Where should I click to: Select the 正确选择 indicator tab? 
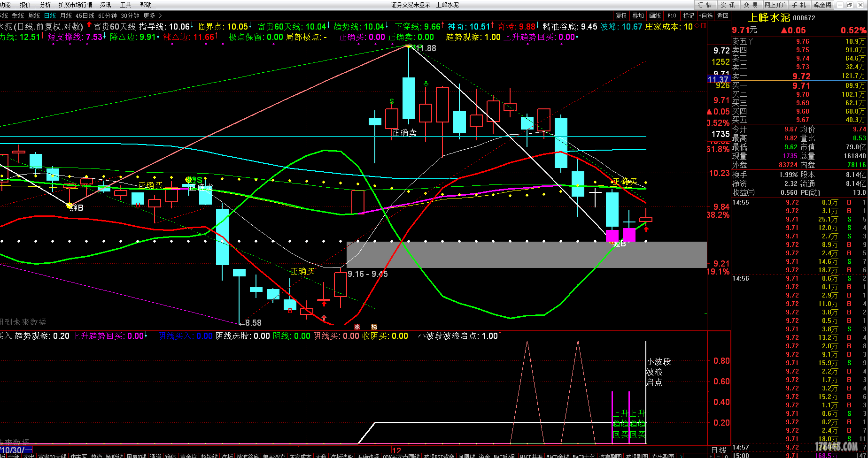click(368, 455)
